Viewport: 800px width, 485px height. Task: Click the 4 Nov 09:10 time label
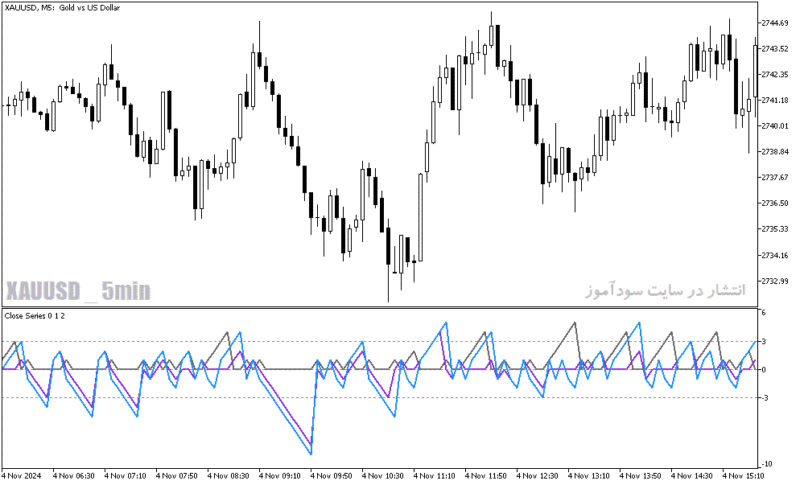tap(279, 476)
